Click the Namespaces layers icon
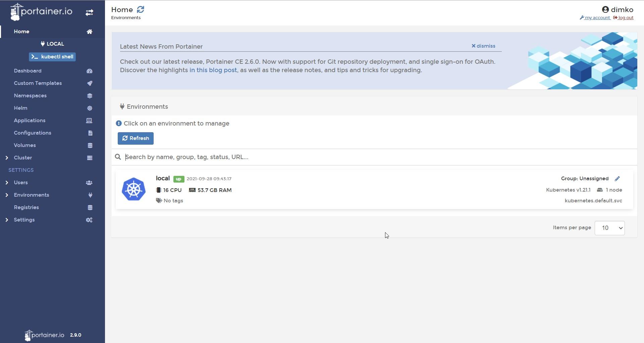The height and width of the screenshot is (343, 644). pyautogui.click(x=90, y=96)
